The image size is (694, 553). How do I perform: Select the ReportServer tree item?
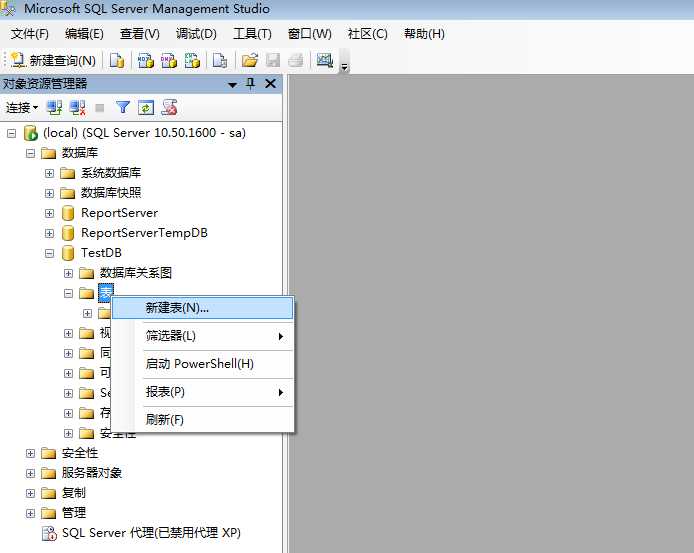click(119, 213)
